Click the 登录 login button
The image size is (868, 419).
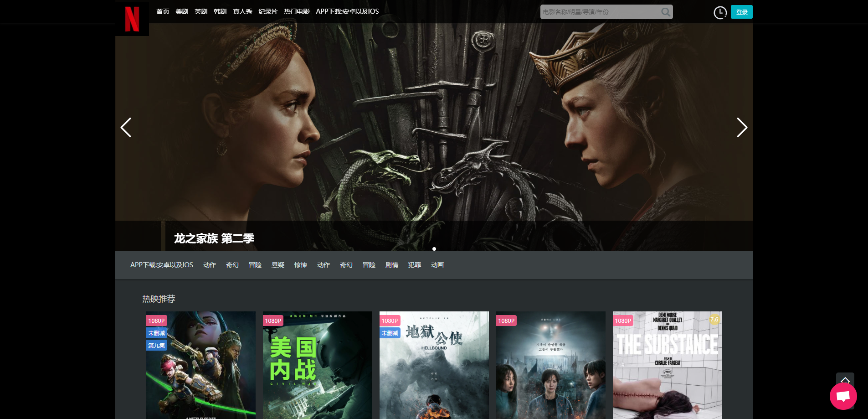[741, 12]
